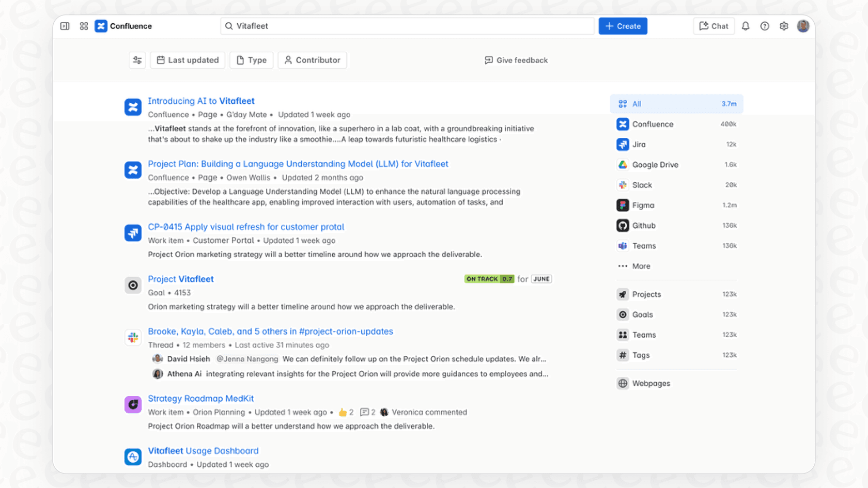Select the Figma source filter icon
The height and width of the screenshot is (488, 868).
coord(622,205)
